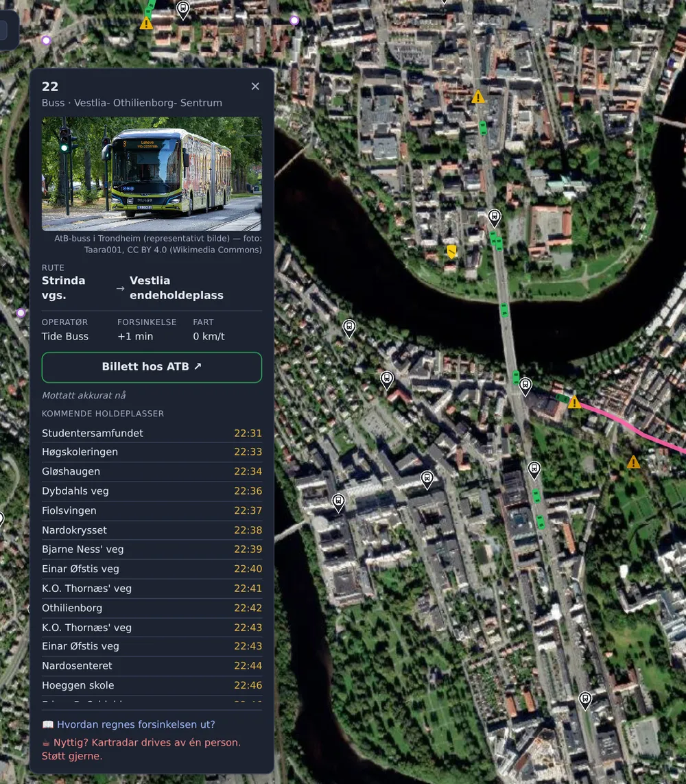The width and height of the screenshot is (686, 784).
Task: Select the Bjarne Ness' veg stop row
Action: [152, 549]
